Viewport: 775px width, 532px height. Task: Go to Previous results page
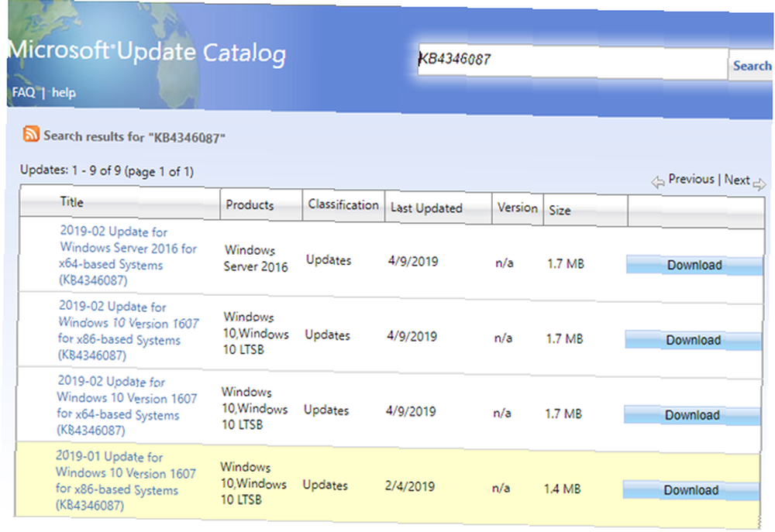tap(691, 179)
